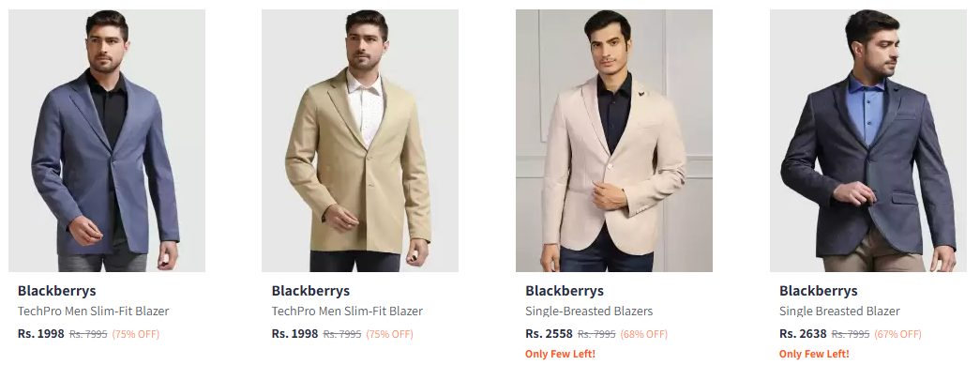This screenshot has height=365, width=980.
Task: Click Blackberrys brand name under cream blazer
Action: pos(565,291)
